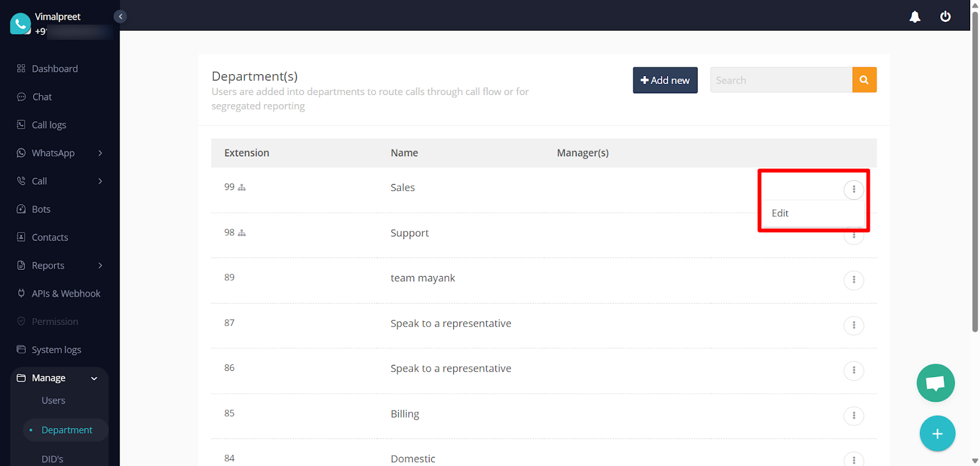Image resolution: width=980 pixels, height=466 pixels.
Task: Select Edit from the dropdown menu
Action: 780,213
